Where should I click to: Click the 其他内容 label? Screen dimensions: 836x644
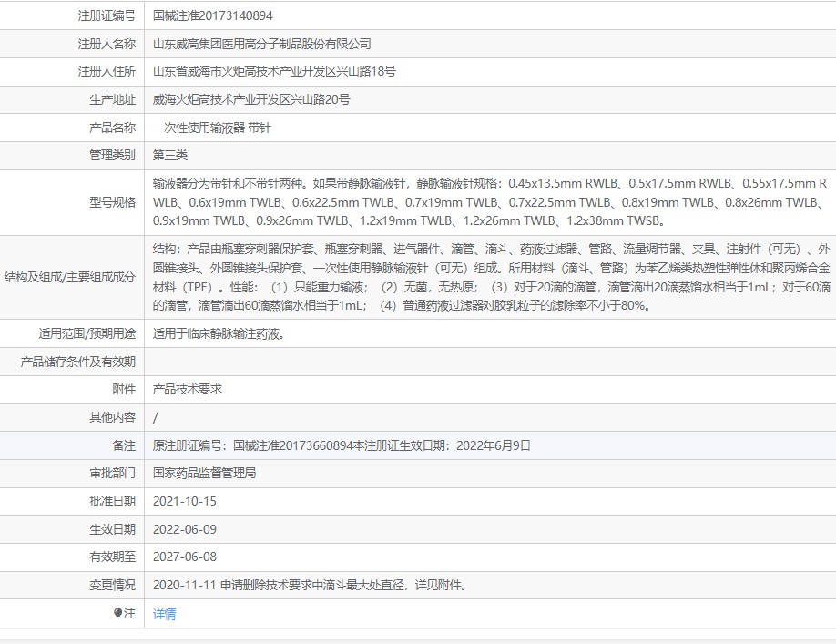pyautogui.click(x=113, y=417)
